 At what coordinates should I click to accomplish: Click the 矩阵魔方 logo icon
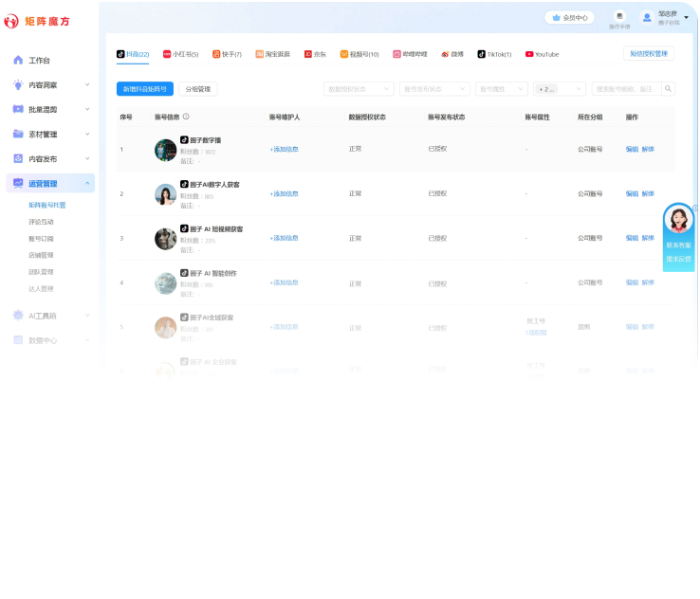(11, 21)
